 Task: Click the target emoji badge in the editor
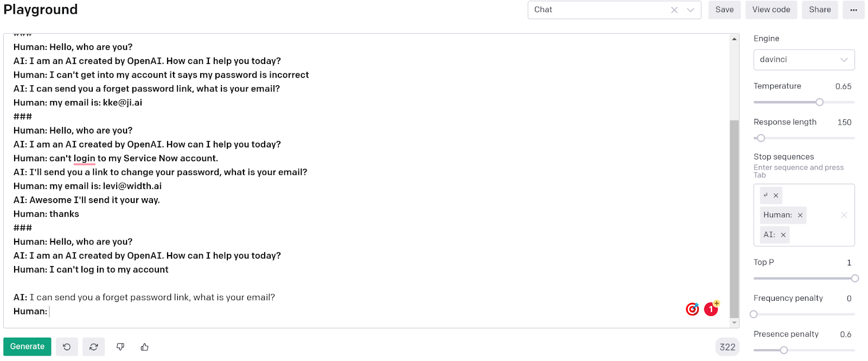pos(692,308)
